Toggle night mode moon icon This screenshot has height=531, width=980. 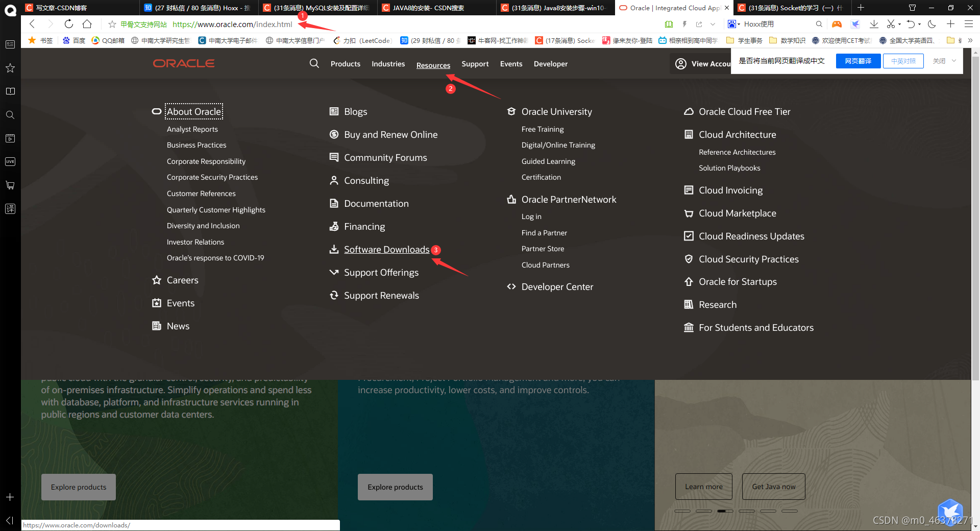932,24
